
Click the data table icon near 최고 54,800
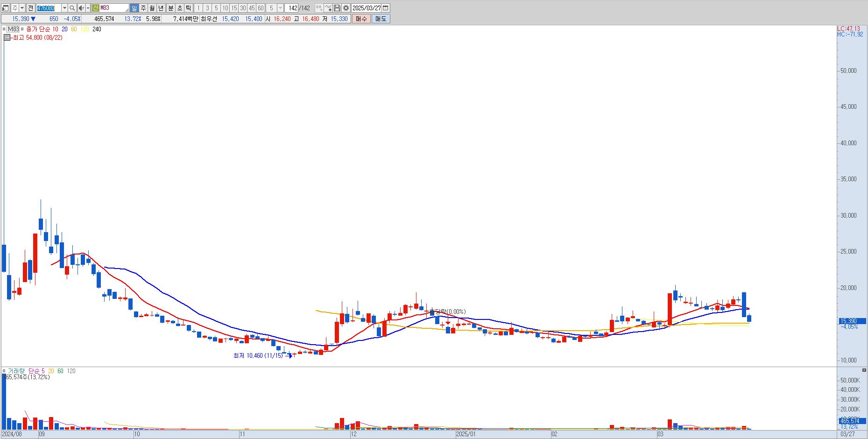coord(7,37)
